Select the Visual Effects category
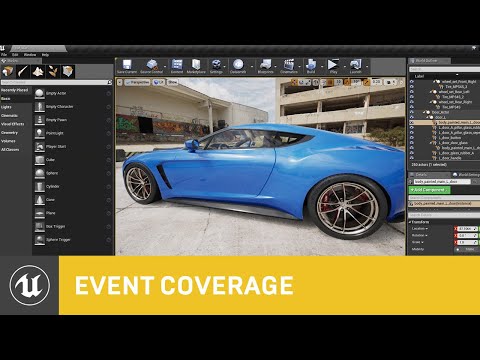 click(x=12, y=124)
